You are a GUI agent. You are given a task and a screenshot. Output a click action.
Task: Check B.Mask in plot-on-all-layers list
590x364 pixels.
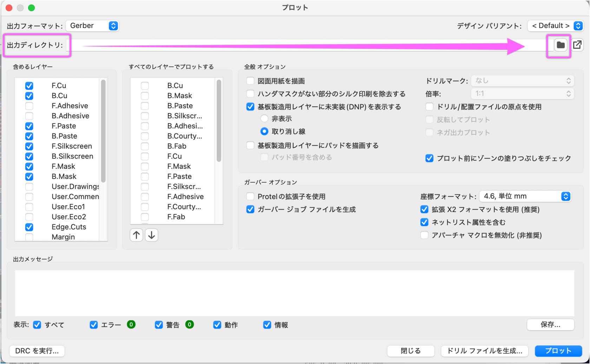(x=145, y=96)
